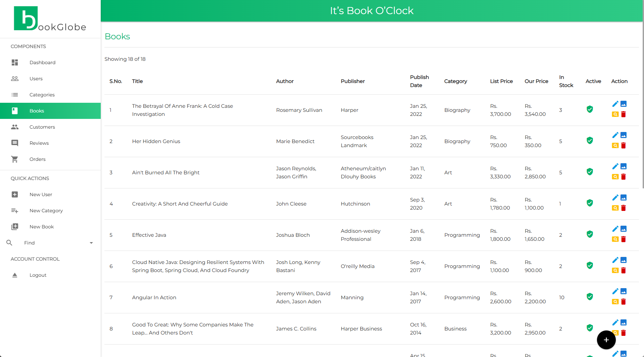Viewport: 644px width, 357px height.
Task: Select the Dashboard icon in the sidebar
Action: coord(15,62)
